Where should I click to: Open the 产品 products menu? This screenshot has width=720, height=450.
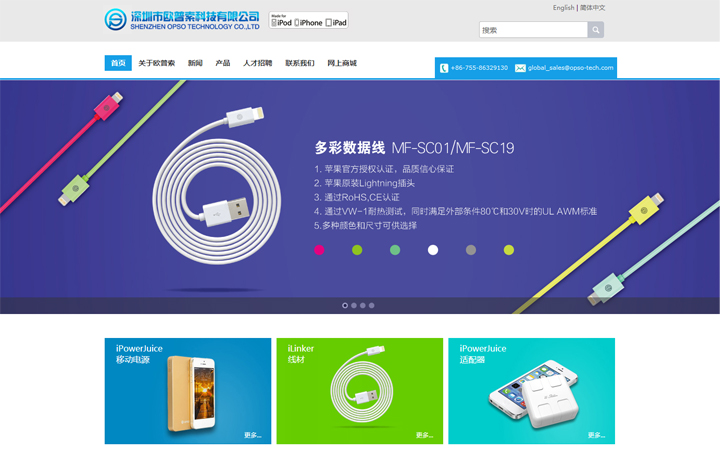[223, 63]
